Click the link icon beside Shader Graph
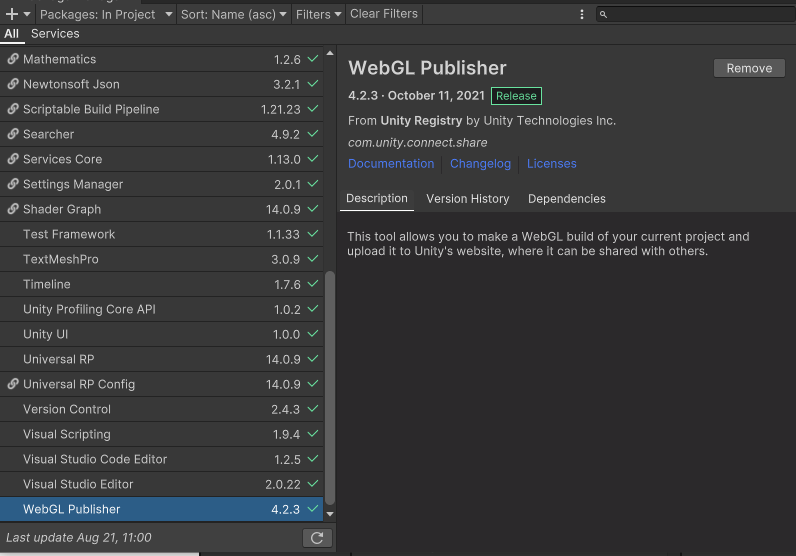Viewport: 796px width, 556px height. (13, 209)
